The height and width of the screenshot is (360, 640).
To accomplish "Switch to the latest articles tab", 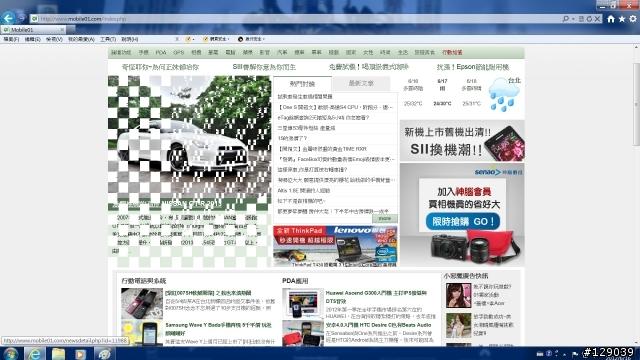I will [x=361, y=83].
